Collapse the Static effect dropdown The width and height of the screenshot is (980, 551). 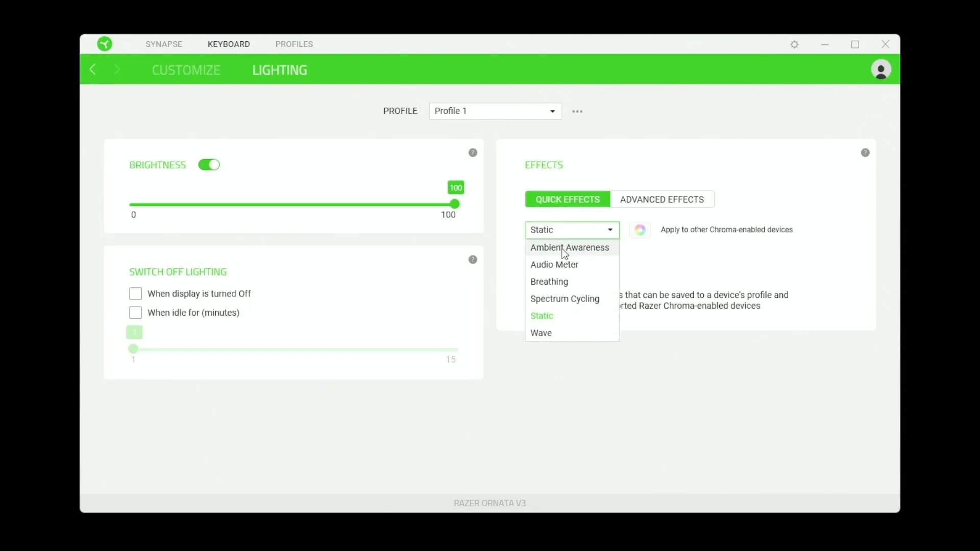[x=572, y=230]
